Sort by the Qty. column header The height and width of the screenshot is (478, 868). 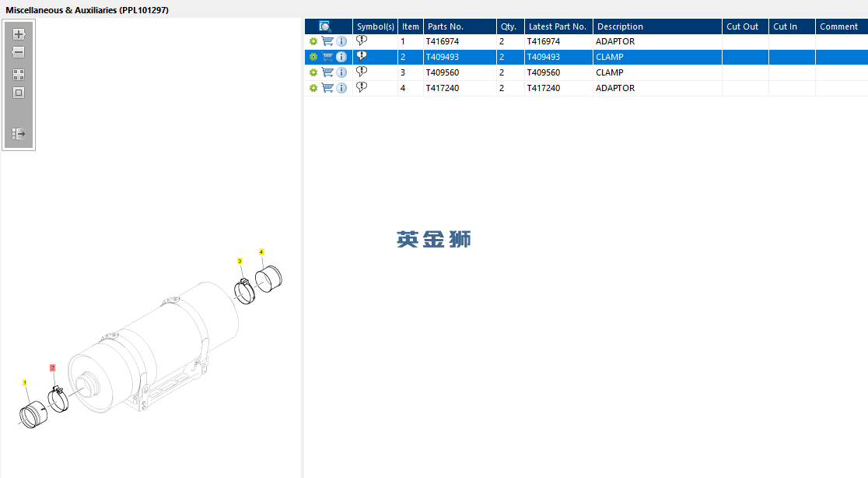[510, 26]
